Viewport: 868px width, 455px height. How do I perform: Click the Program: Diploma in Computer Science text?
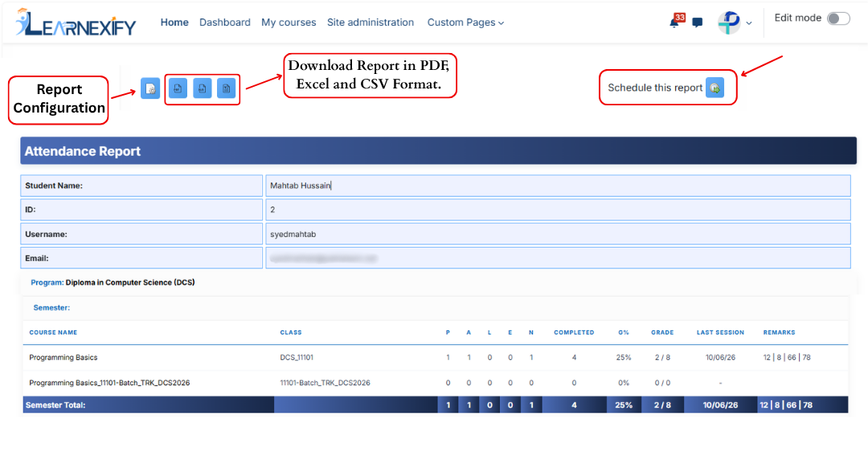113,282
